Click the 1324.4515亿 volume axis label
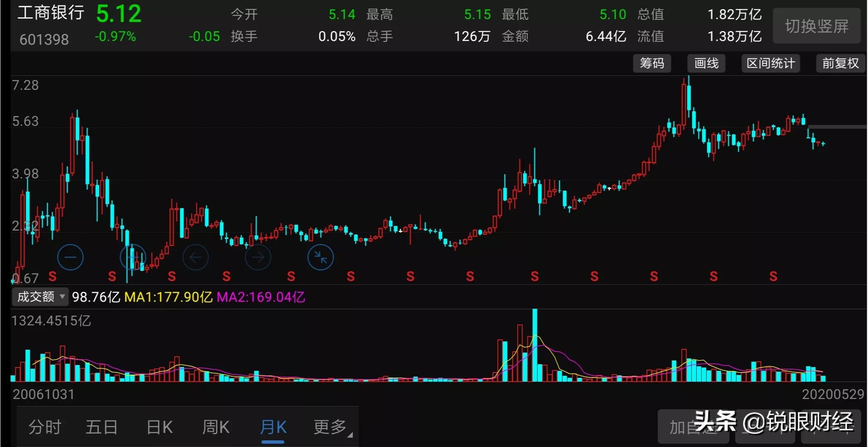This screenshot has width=868, height=447. [51, 321]
